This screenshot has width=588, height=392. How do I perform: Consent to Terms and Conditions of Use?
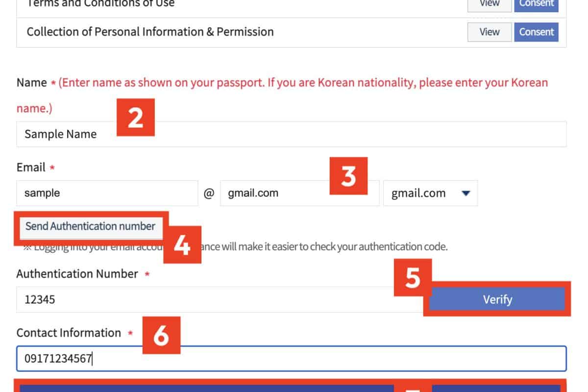point(536,4)
